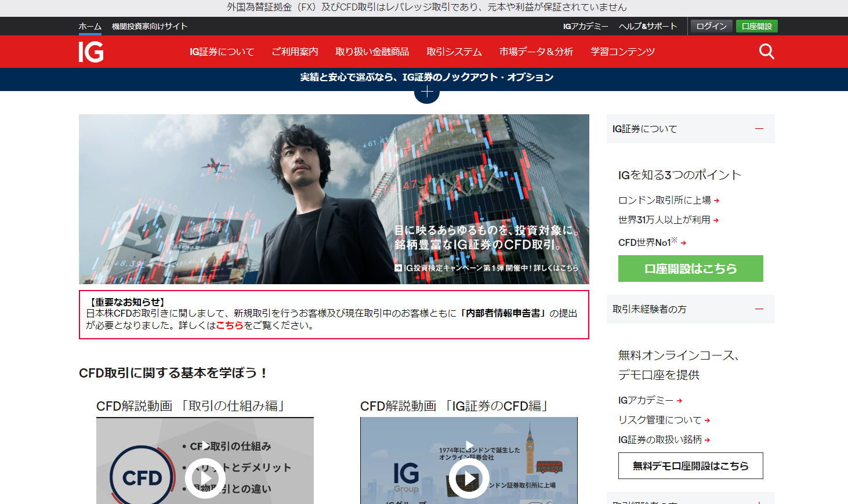Viewport: 848px width, 504px height.
Task: Click the red こちら link in notice
Action: coord(229,325)
